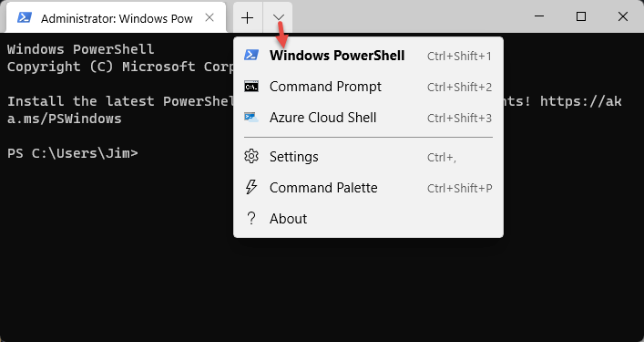
Task: Maximize the terminal window
Action: tap(581, 16)
